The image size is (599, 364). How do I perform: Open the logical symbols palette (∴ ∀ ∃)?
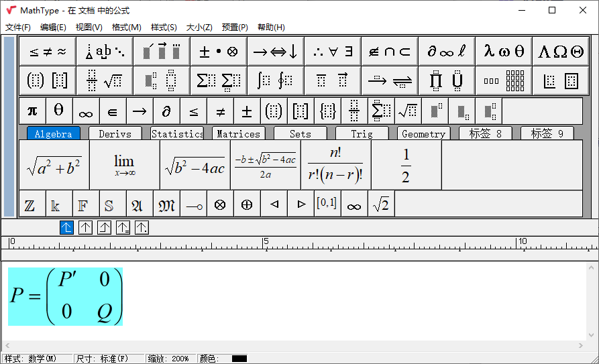(x=333, y=51)
